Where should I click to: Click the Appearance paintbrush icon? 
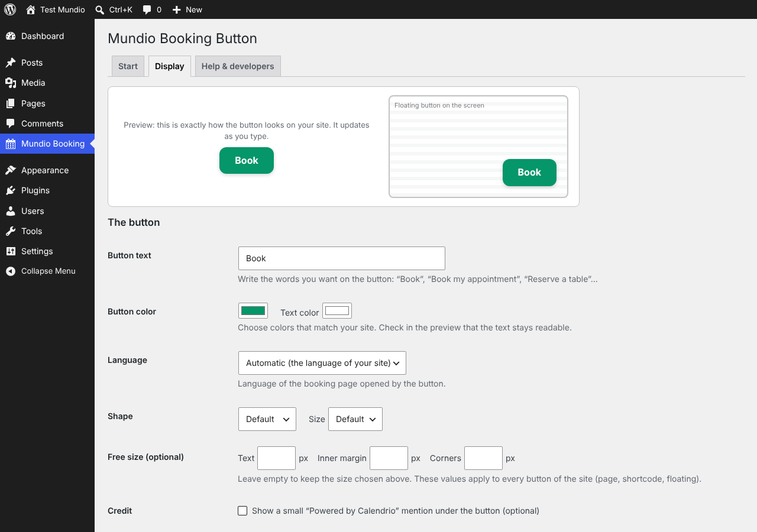click(x=11, y=170)
